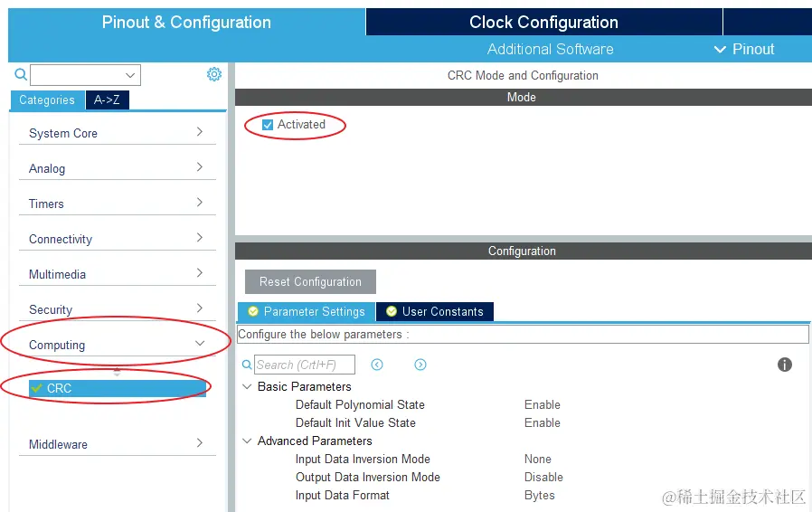Expand the Security category
Screen dimensions: 812x512
click(117, 309)
